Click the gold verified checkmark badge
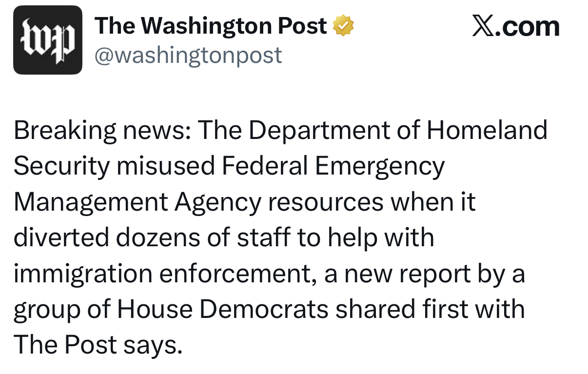The height and width of the screenshot is (374, 588). (x=343, y=26)
